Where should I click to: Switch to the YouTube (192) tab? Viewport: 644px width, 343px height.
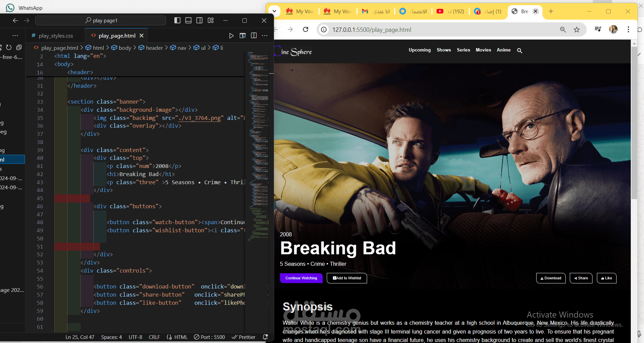pos(450,12)
